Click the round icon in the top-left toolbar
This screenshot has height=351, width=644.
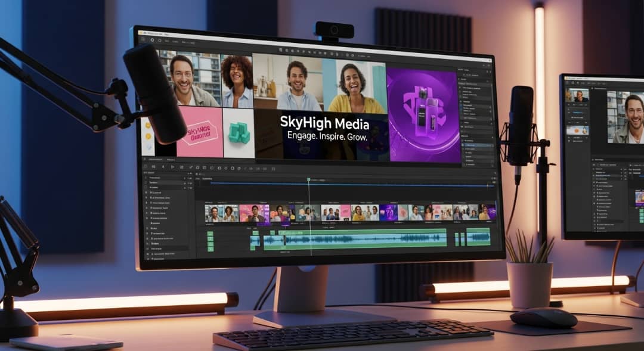click(x=151, y=40)
